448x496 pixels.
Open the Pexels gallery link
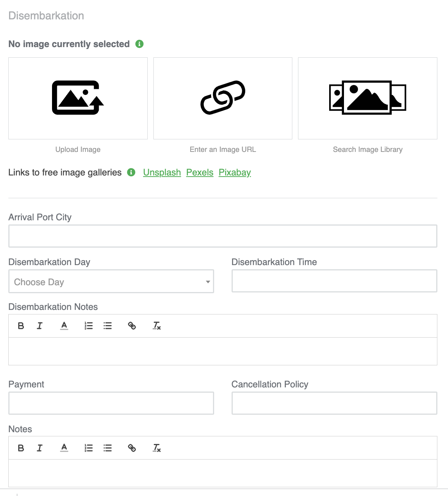(200, 172)
